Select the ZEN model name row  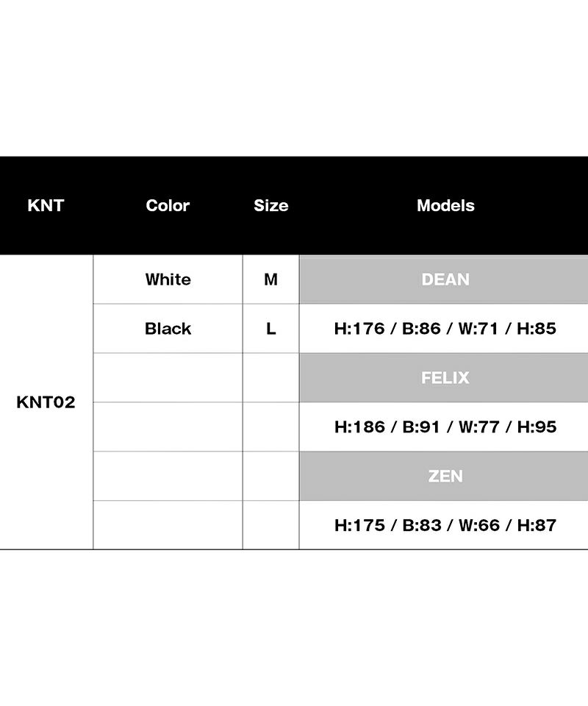point(445,476)
